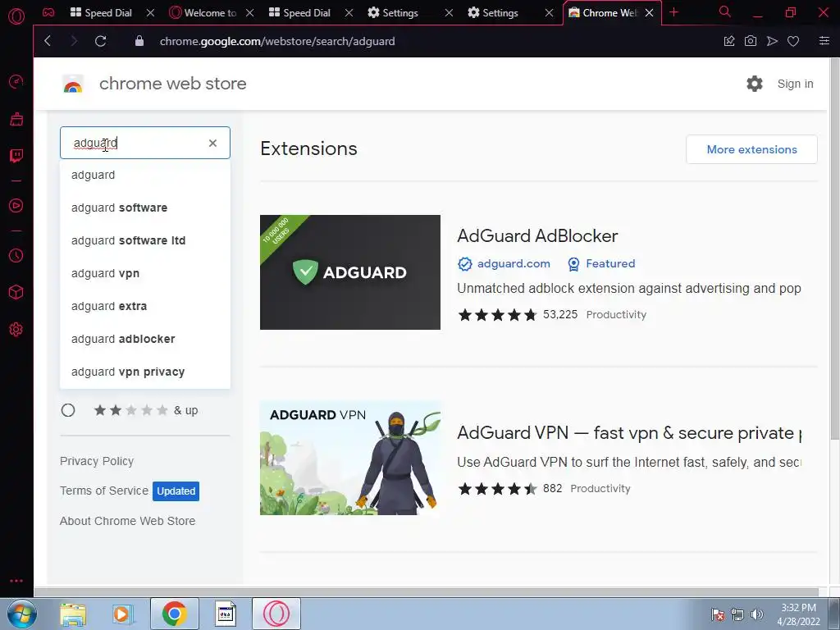The image size is (840, 630).
Task: Click Sign in link
Action: (x=795, y=84)
